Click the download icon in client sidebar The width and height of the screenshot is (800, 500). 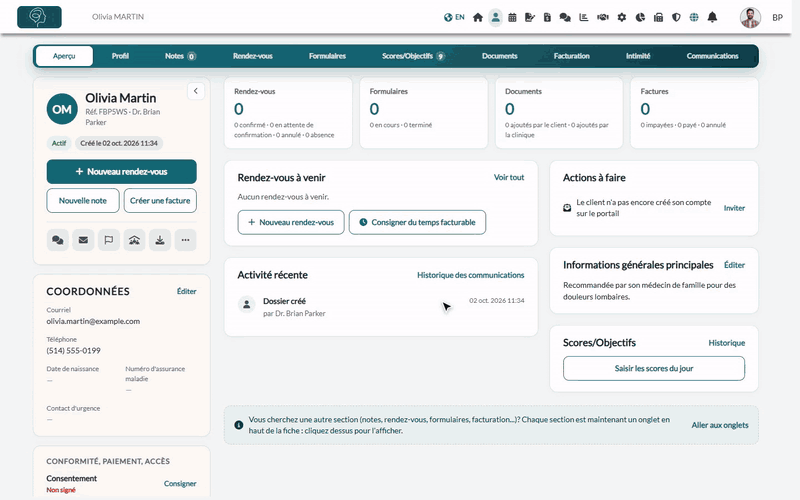click(x=160, y=240)
